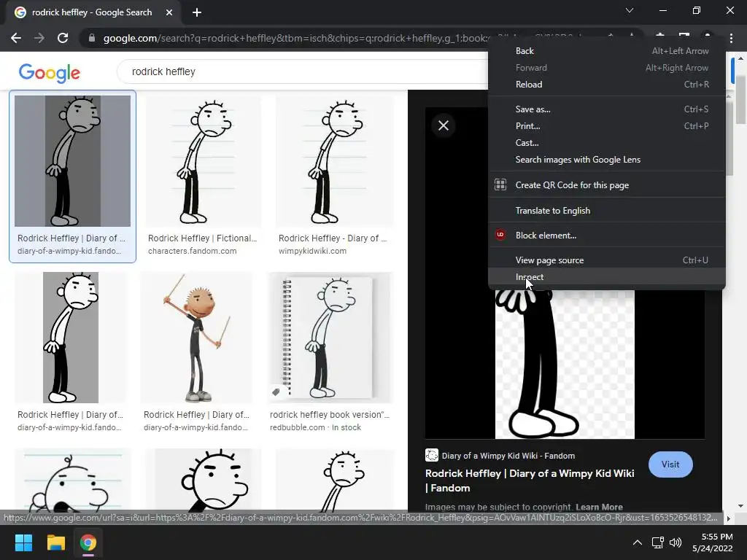Click the volume speaker tray icon

[675, 542]
